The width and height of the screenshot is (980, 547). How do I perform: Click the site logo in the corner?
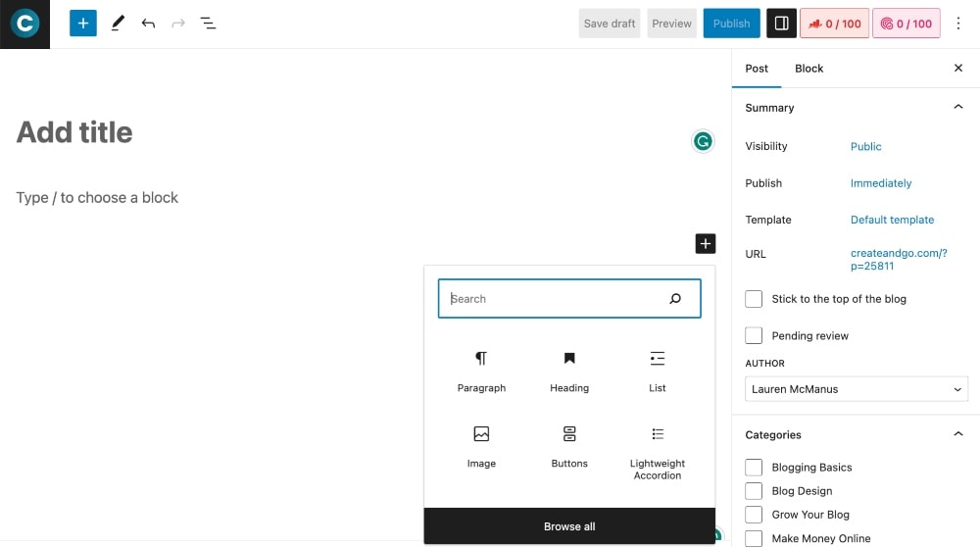tap(25, 24)
